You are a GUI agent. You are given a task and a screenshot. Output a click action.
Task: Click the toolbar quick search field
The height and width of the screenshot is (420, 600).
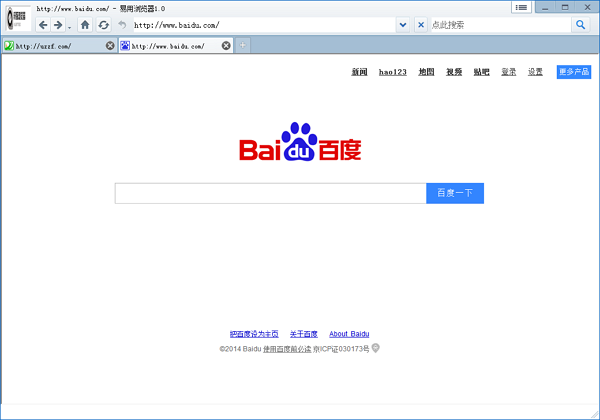501,25
